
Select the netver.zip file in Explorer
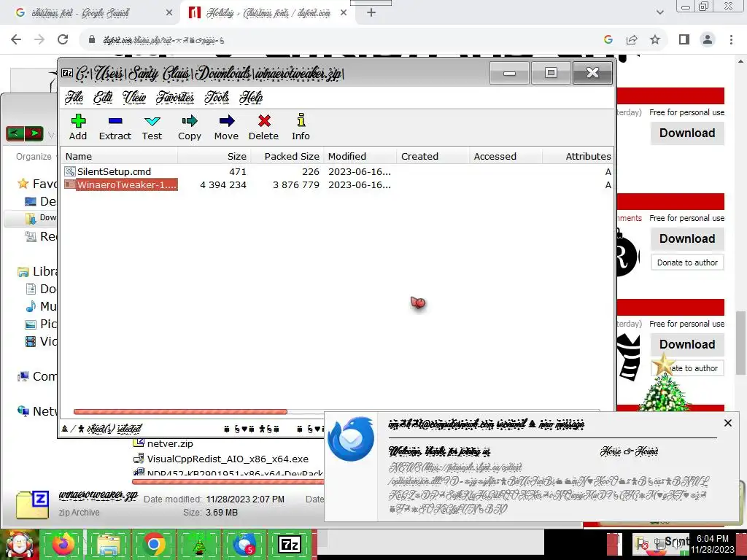tap(163, 444)
